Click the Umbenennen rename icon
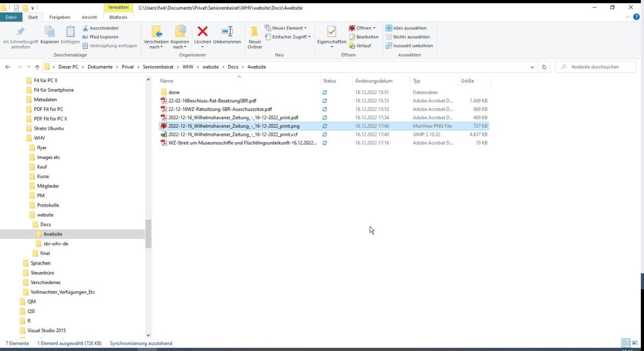 point(227,32)
